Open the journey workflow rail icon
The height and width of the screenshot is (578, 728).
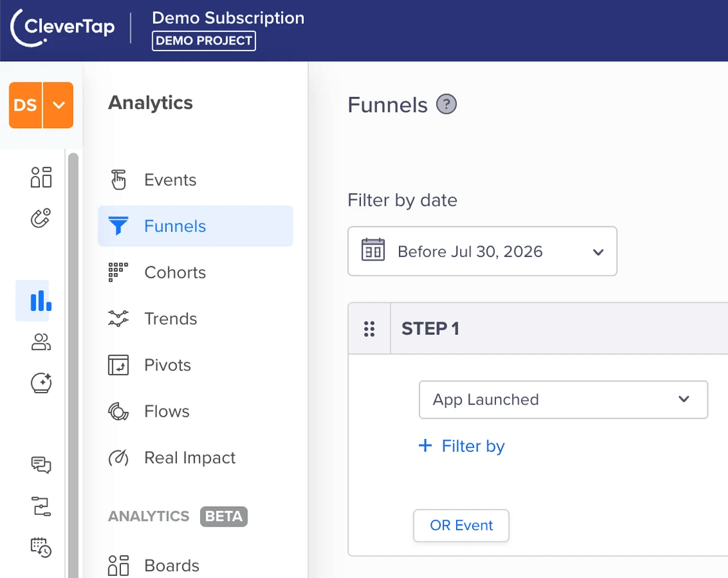point(41,506)
